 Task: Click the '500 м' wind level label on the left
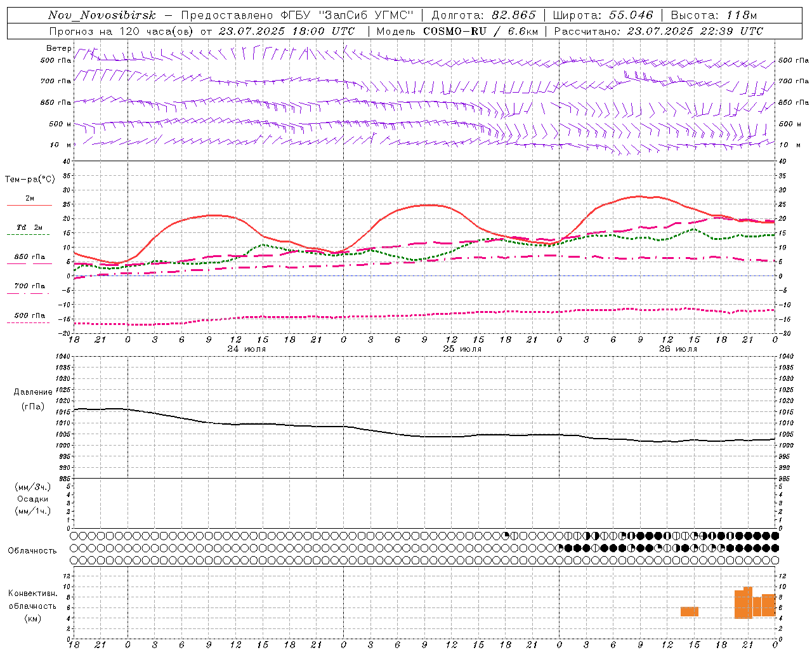pyautogui.click(x=61, y=124)
